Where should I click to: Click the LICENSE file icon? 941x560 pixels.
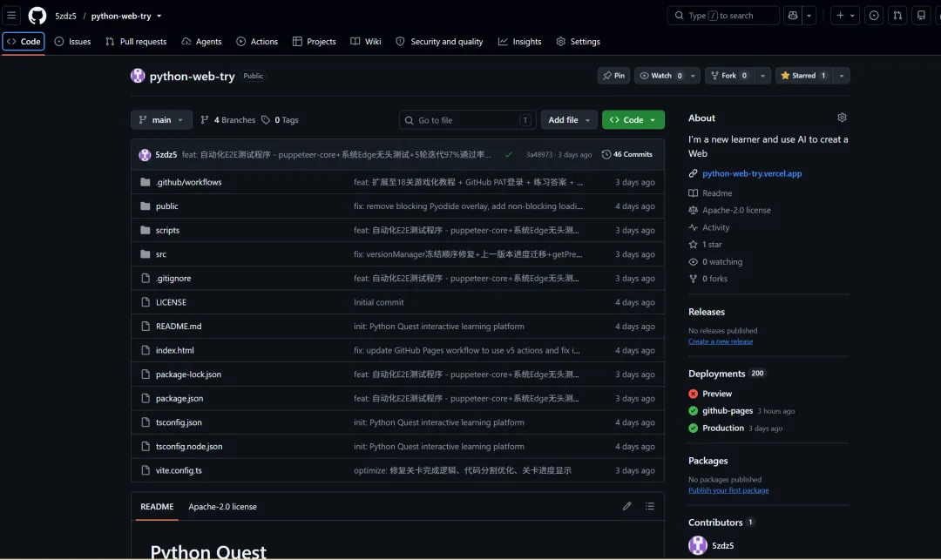click(x=146, y=302)
